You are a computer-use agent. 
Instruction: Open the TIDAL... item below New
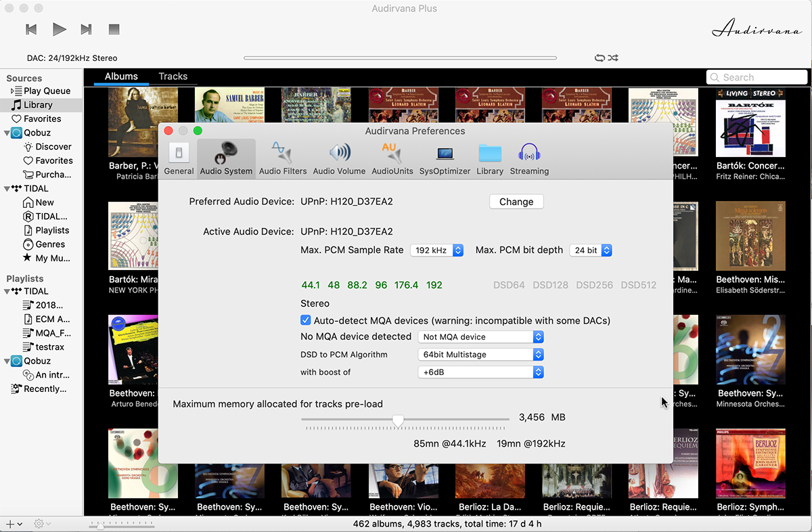tap(51, 217)
